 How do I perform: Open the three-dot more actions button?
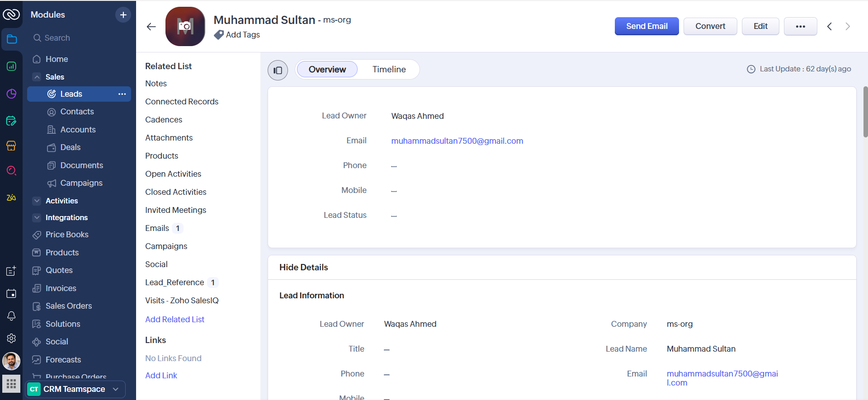coord(800,27)
